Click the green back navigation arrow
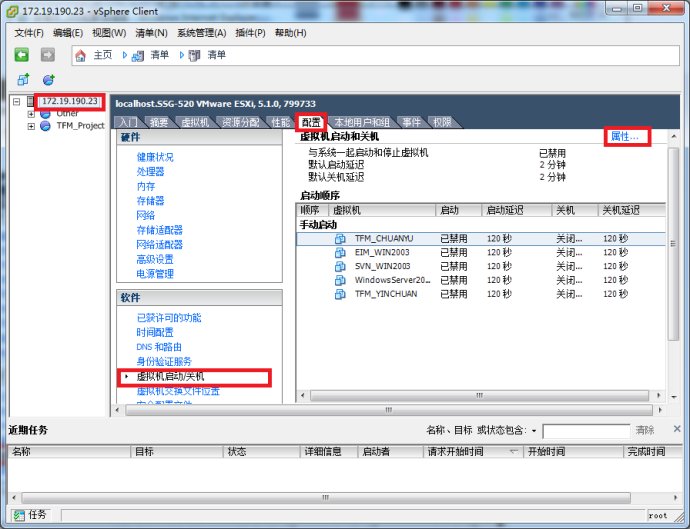 (22, 55)
